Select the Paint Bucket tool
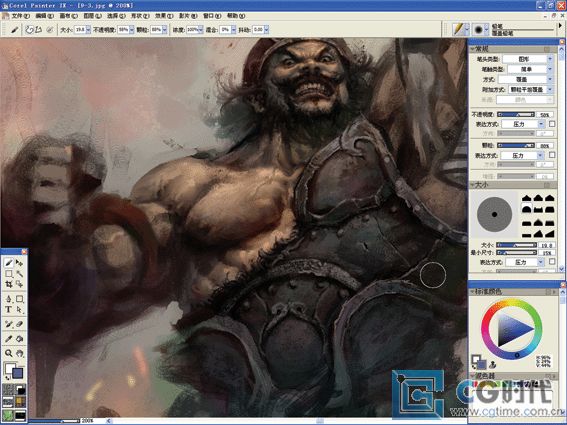The height and width of the screenshot is (425, 567). pos(20,339)
